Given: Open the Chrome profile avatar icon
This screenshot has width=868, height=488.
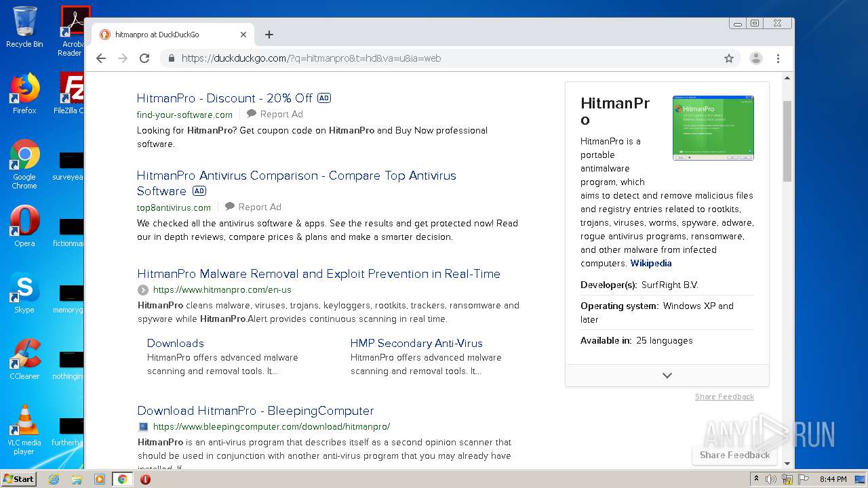Looking at the screenshot, I should 756,58.
